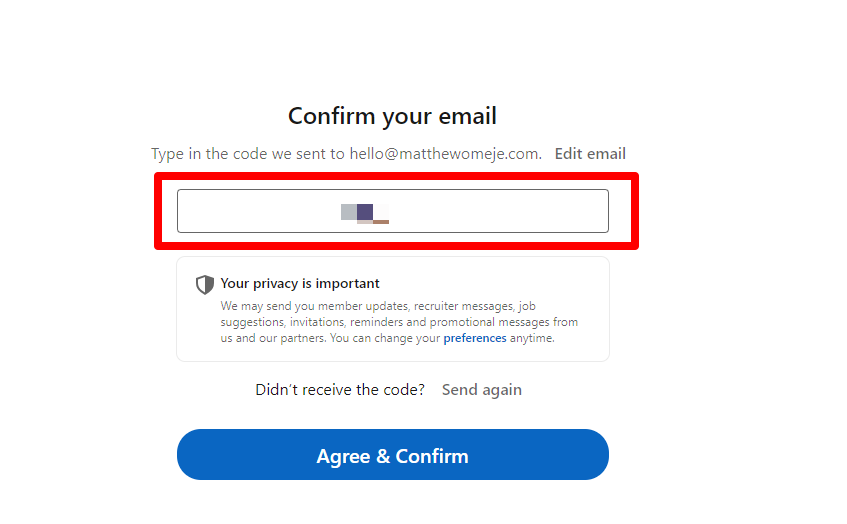Click the suggestions, invitations, reminders text line
847x524 pixels.
point(399,322)
